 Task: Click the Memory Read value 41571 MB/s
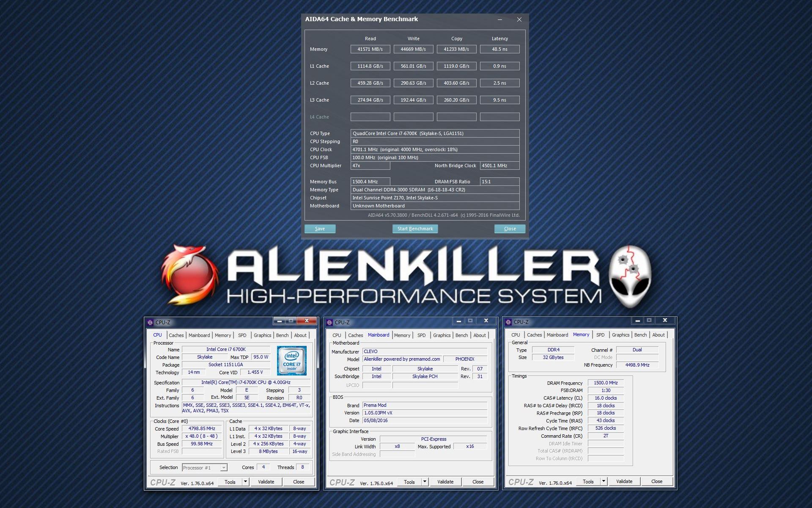click(370, 49)
